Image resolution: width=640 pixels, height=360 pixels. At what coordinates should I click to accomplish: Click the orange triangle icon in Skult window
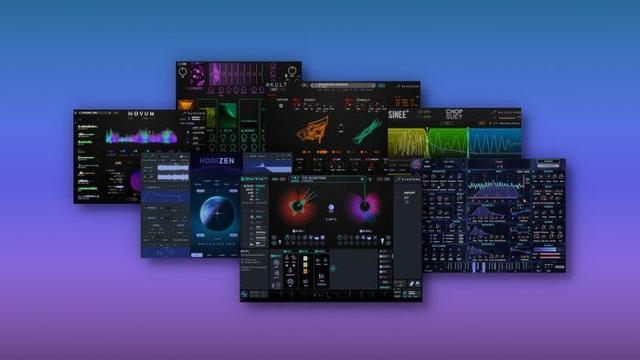pyautogui.click(x=185, y=105)
